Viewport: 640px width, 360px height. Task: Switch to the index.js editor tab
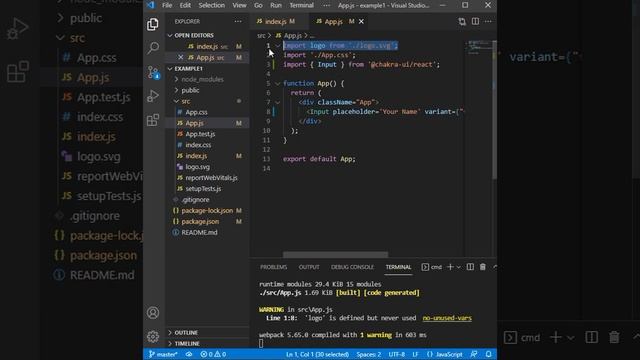pyautogui.click(x=276, y=21)
